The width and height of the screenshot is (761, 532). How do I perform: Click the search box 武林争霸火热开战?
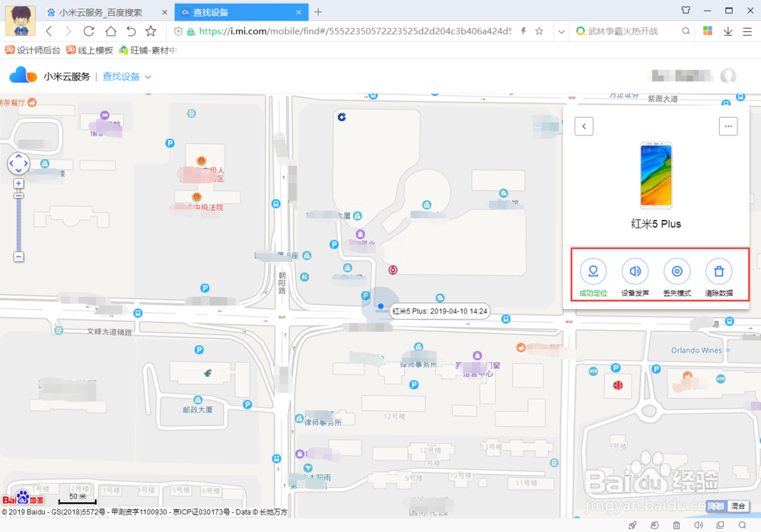[x=623, y=31]
